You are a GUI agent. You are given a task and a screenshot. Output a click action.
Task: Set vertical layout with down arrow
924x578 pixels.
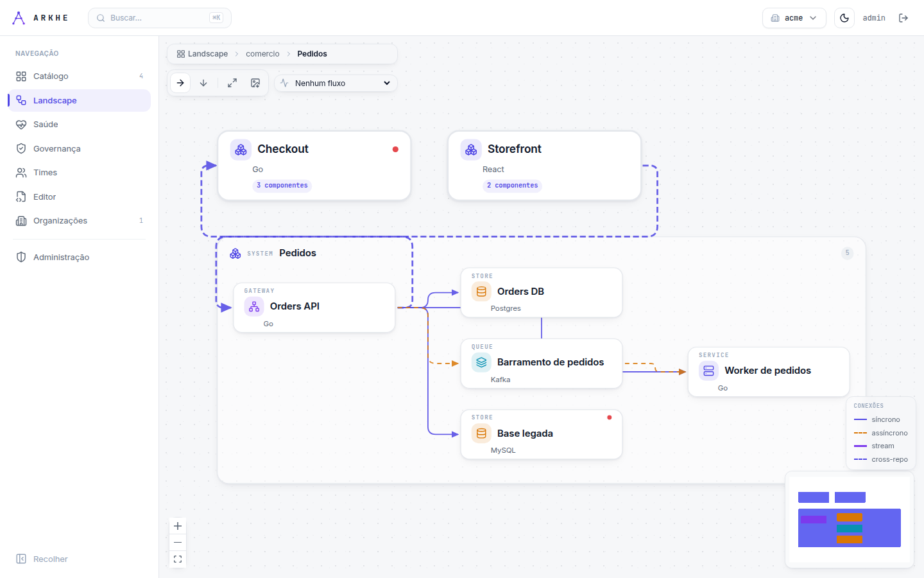coord(203,83)
